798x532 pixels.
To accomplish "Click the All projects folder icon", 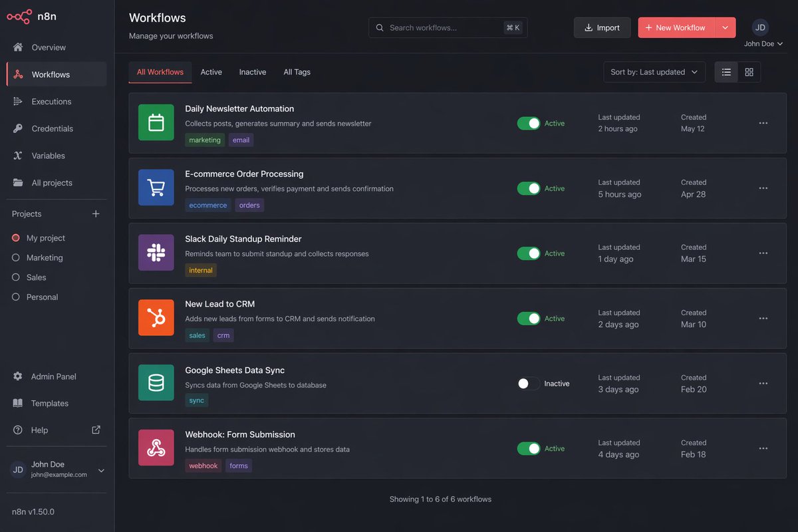I will click(18, 183).
